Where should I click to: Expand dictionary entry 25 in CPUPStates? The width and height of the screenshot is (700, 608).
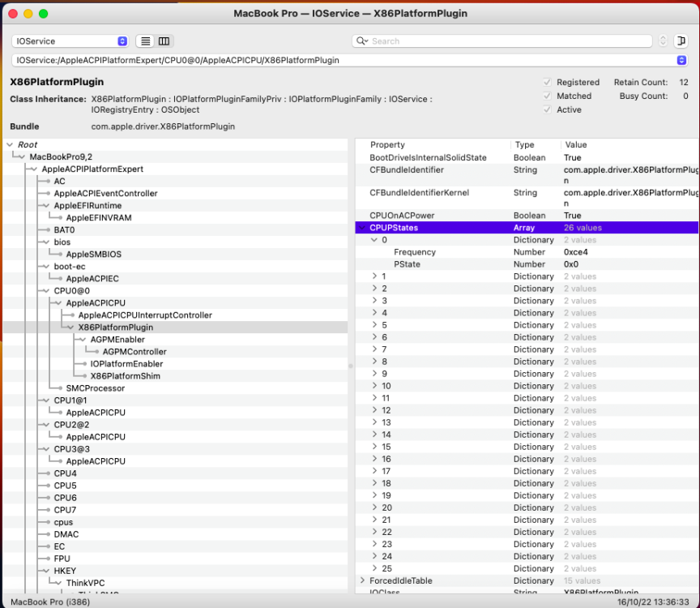(374, 568)
